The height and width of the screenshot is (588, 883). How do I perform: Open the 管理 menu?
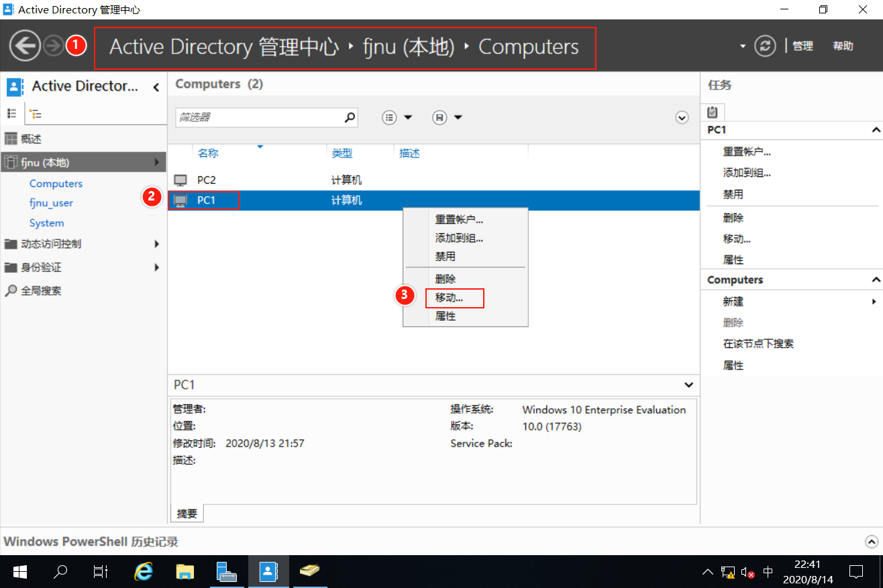(x=802, y=46)
